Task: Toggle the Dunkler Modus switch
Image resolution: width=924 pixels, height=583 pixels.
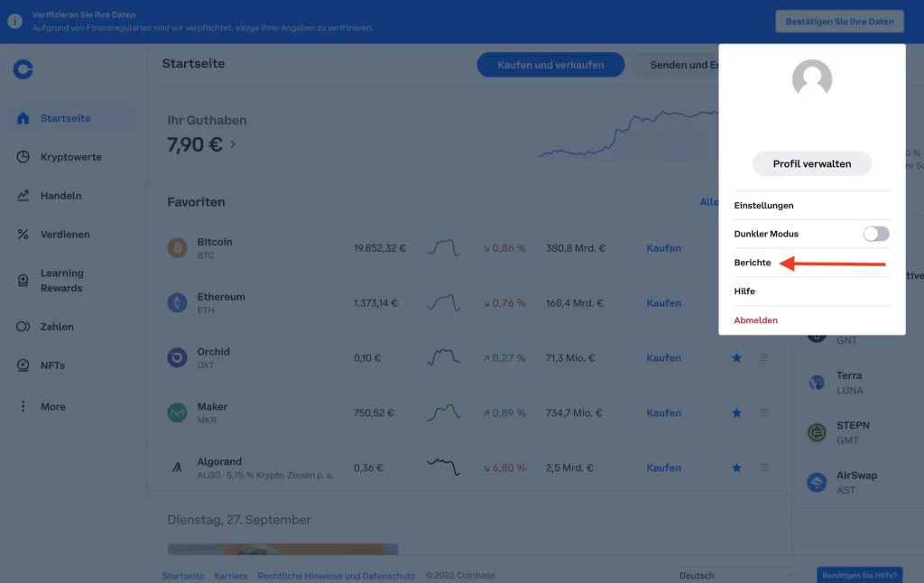Action: pos(875,234)
